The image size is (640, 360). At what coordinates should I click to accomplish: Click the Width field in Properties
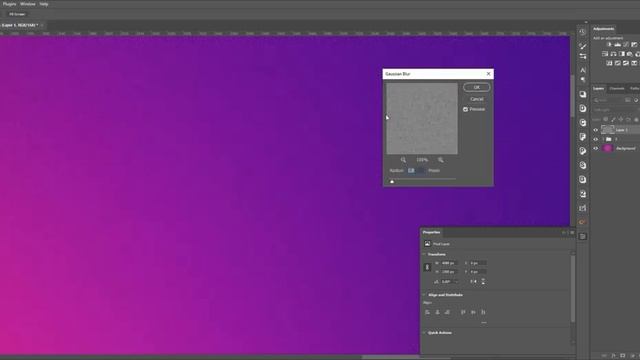[449, 263]
